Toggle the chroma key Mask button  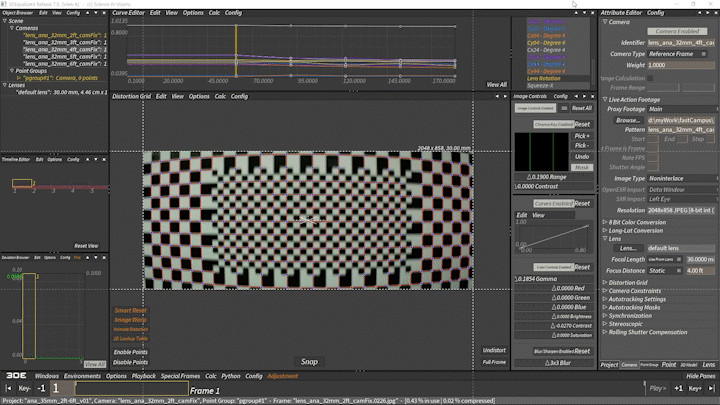[x=582, y=168]
